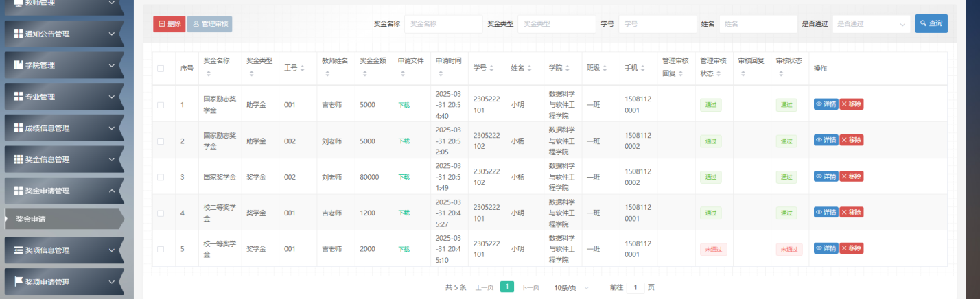Download the application file in row 3
The image size is (980, 299).
[x=404, y=177]
